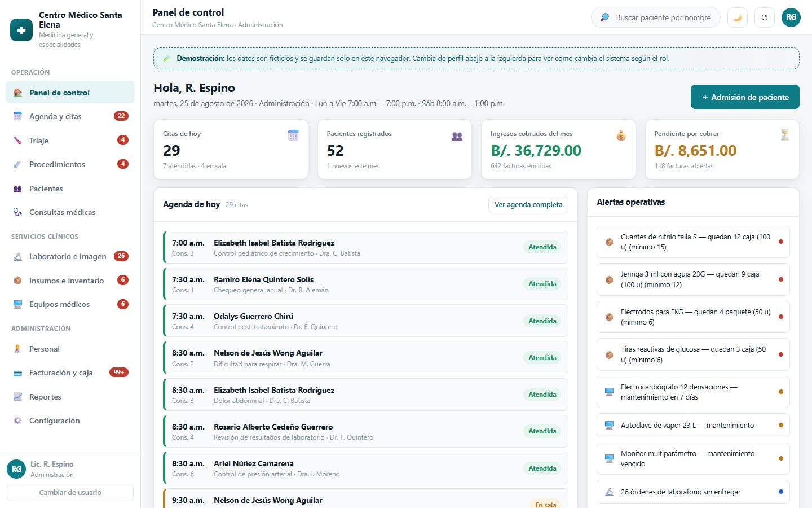Toggle dark mode with the moon icon
This screenshot has height=508, width=812.
pyautogui.click(x=738, y=17)
